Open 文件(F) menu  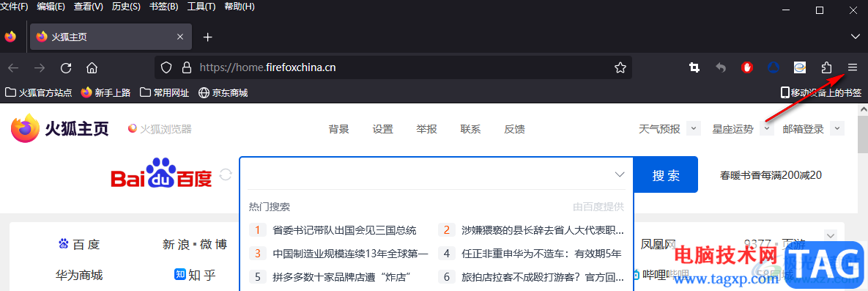(x=15, y=7)
